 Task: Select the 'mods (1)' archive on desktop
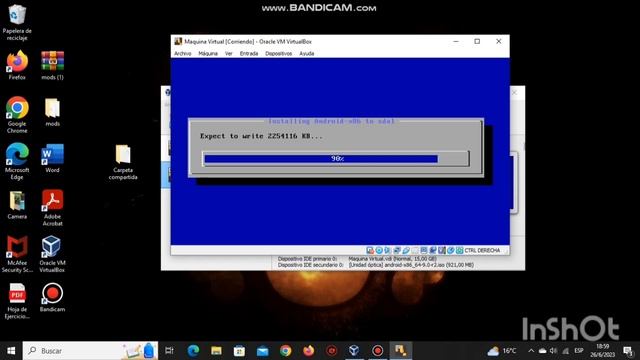52,65
